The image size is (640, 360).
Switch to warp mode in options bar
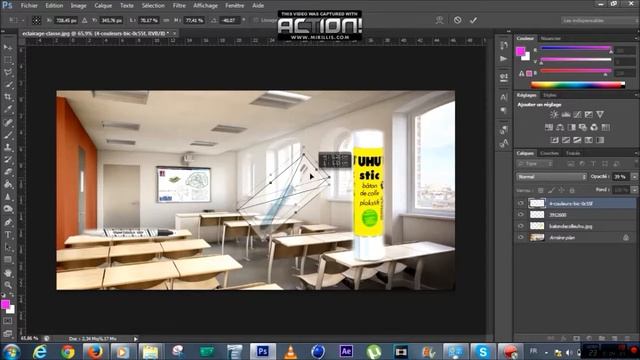pyautogui.click(x=439, y=20)
